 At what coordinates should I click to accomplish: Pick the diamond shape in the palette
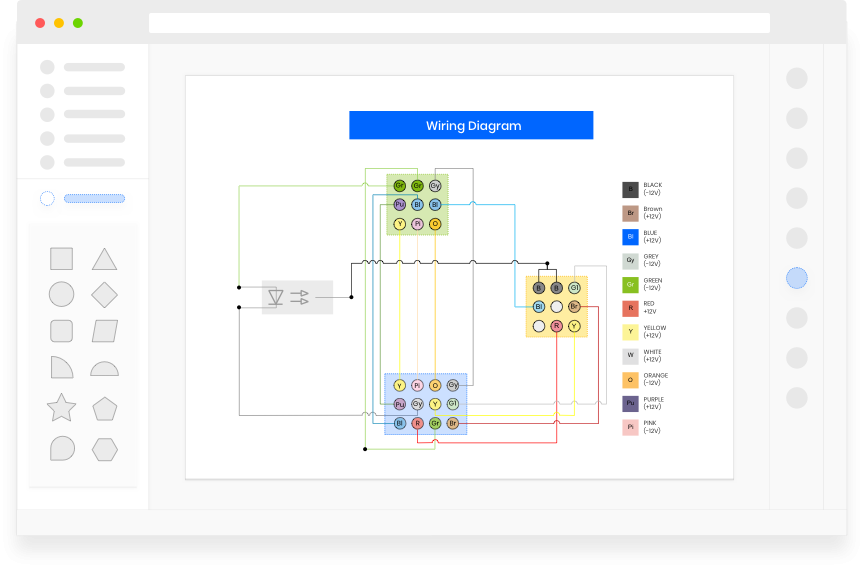pyautogui.click(x=104, y=295)
